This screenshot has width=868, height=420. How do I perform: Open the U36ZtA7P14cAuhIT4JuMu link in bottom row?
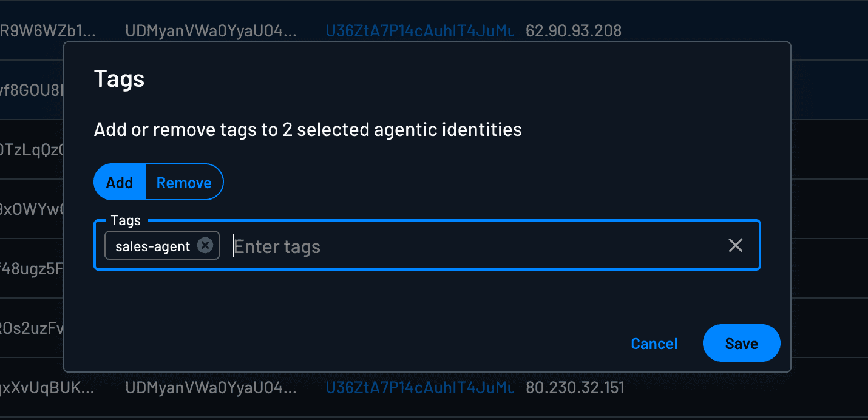point(419,387)
